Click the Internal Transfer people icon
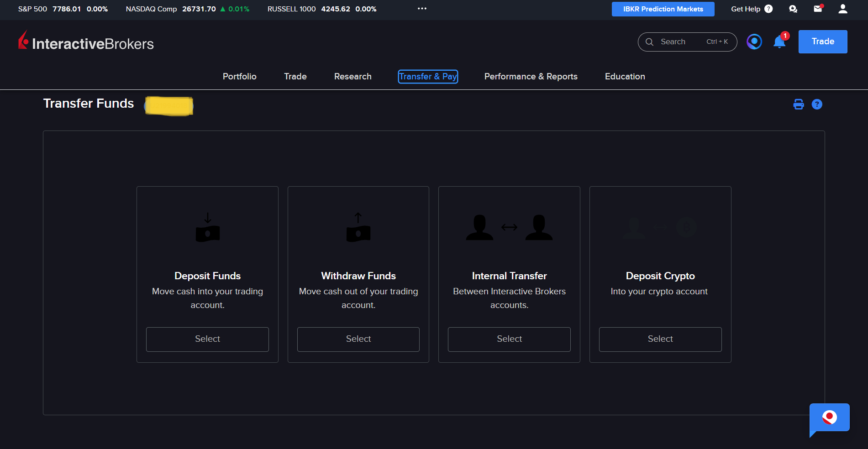868x449 pixels. 509,227
